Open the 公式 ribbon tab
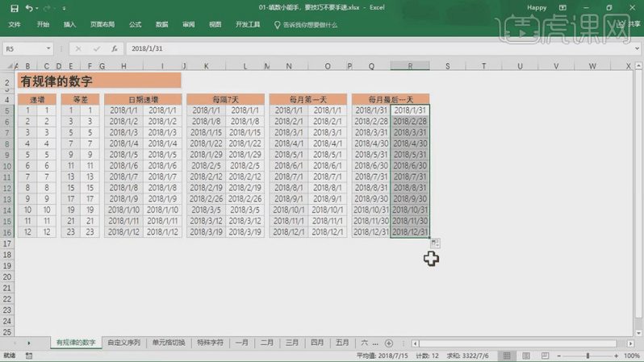This screenshot has width=644, height=362. click(135, 25)
